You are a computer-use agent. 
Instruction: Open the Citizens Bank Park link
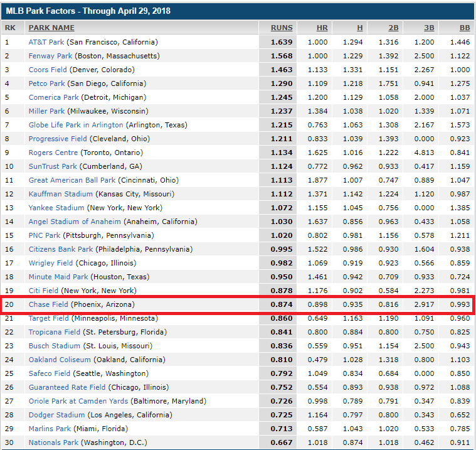click(x=61, y=249)
